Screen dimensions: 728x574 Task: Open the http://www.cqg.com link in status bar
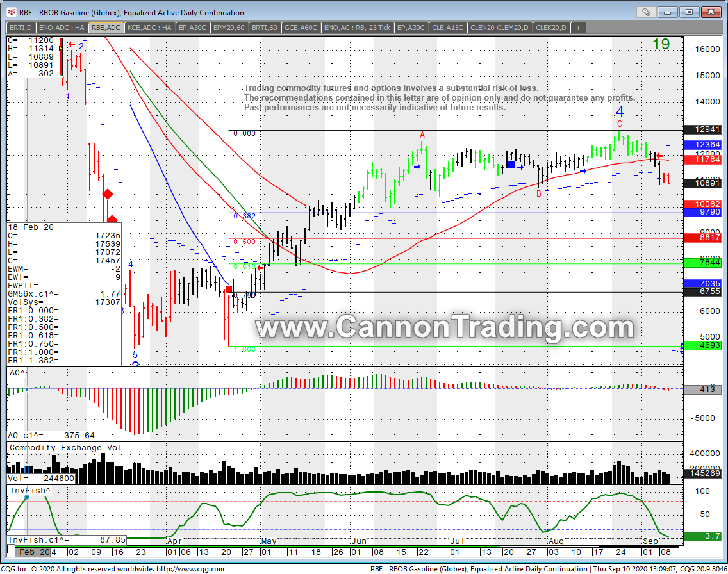pos(190,569)
